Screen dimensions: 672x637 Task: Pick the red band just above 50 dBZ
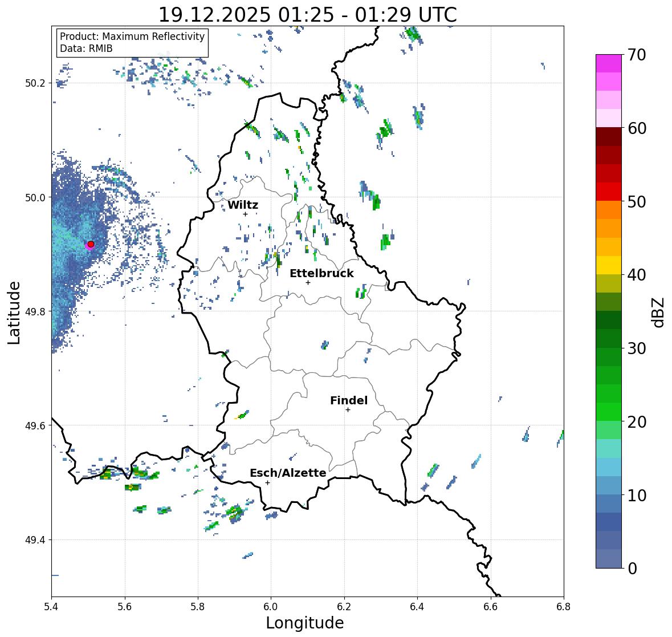coord(609,192)
